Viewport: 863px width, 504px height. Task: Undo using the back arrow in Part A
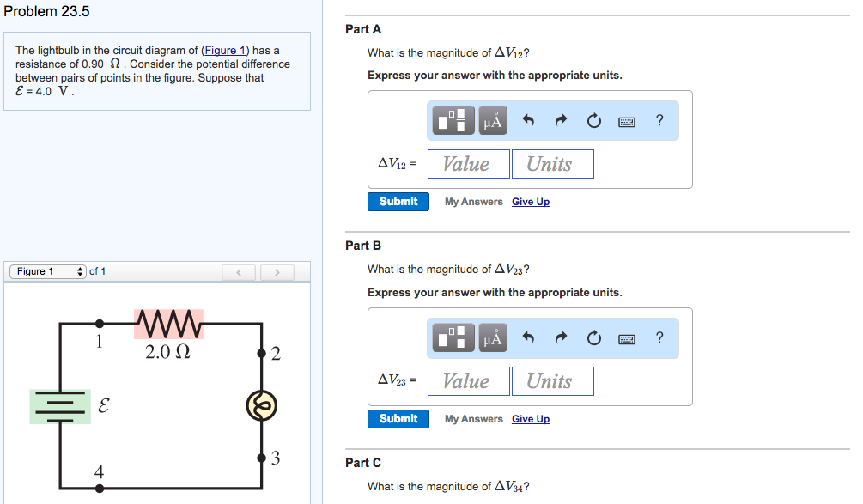[527, 120]
